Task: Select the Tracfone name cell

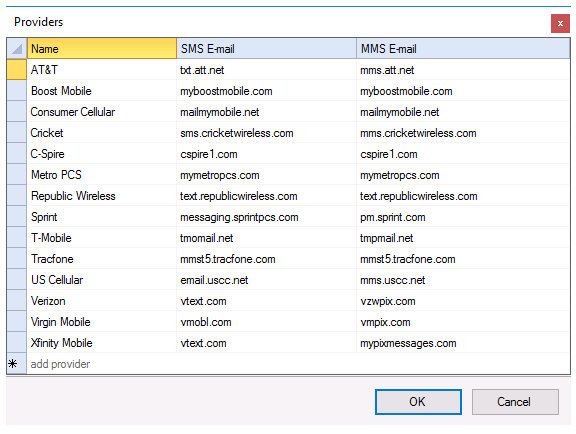Action: point(102,259)
